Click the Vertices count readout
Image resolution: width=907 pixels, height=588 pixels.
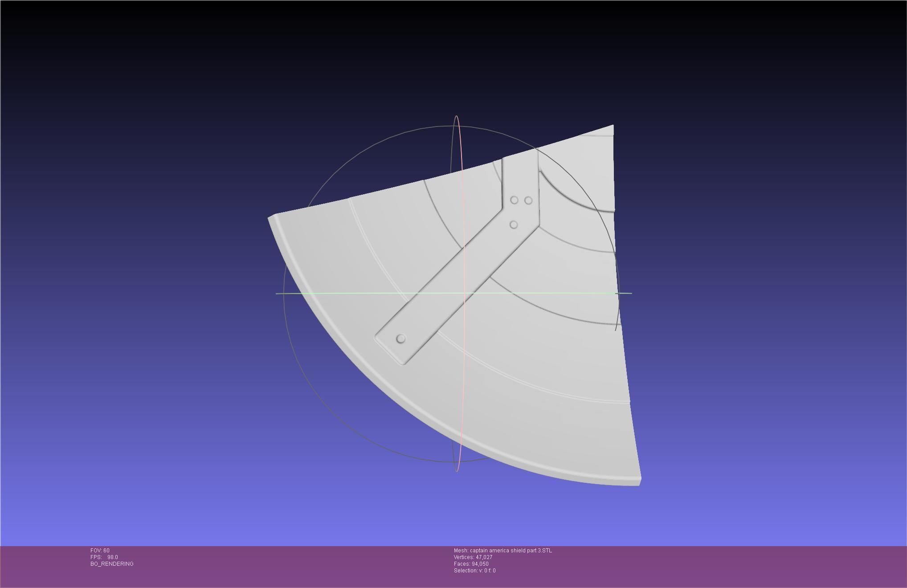(473, 557)
